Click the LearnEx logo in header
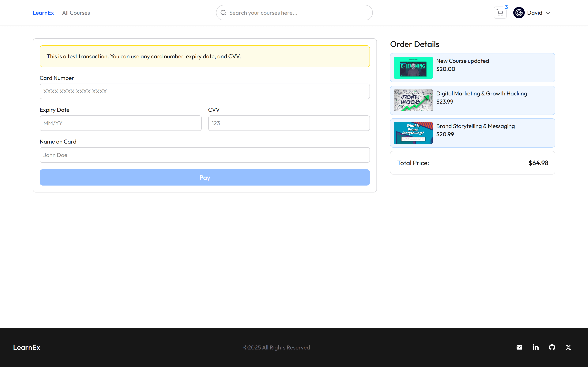 [43, 13]
